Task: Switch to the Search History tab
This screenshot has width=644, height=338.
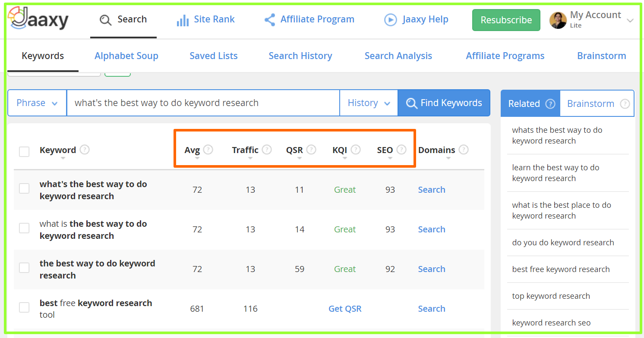Action: 300,56
